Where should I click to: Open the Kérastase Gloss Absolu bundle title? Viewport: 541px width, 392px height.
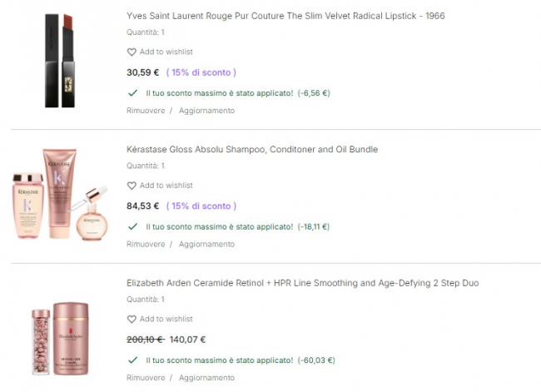pos(252,150)
